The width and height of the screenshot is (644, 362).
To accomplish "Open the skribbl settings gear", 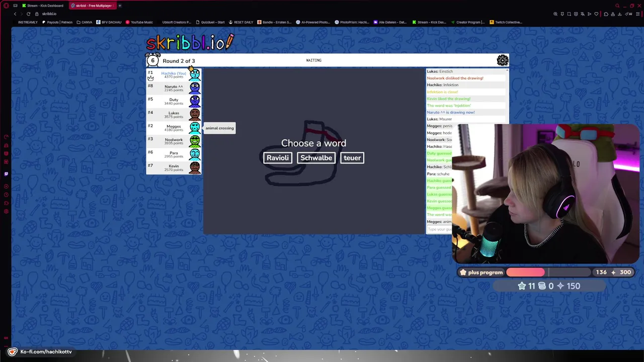I will pos(502,60).
